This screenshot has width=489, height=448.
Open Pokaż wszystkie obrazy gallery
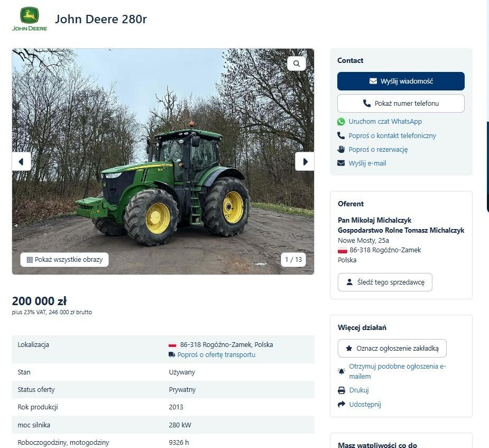(64, 260)
